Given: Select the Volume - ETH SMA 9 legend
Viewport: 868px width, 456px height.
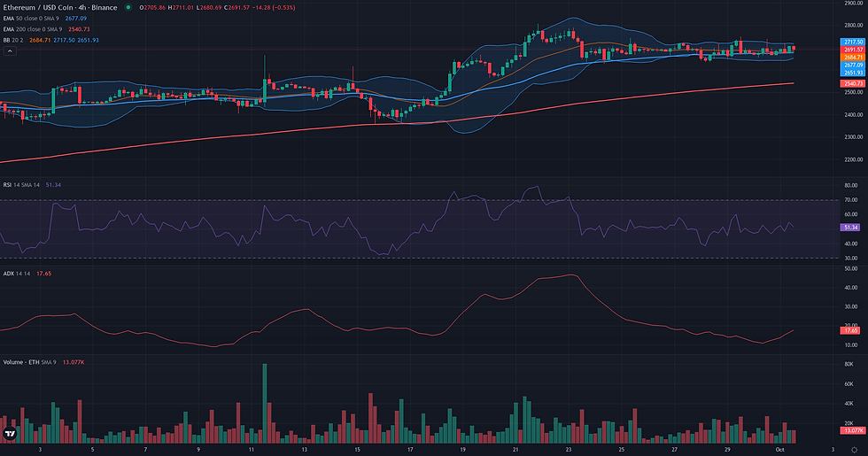Looking at the screenshot, I should (30, 362).
